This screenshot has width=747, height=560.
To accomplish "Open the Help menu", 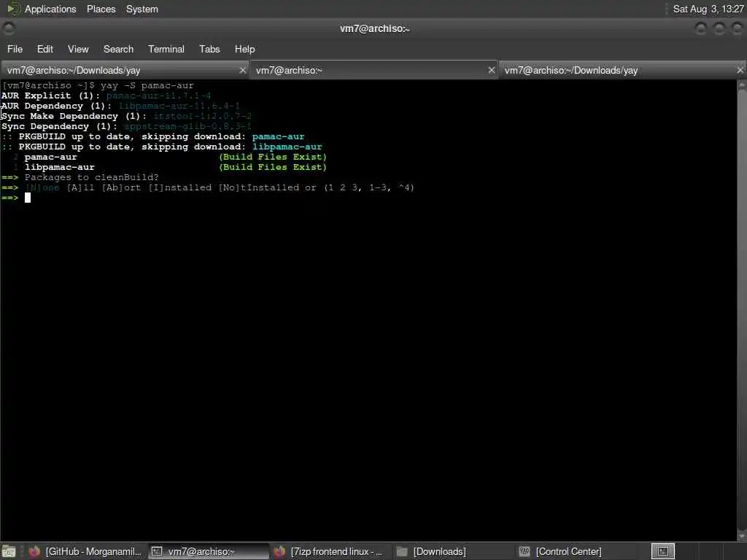I will point(244,49).
